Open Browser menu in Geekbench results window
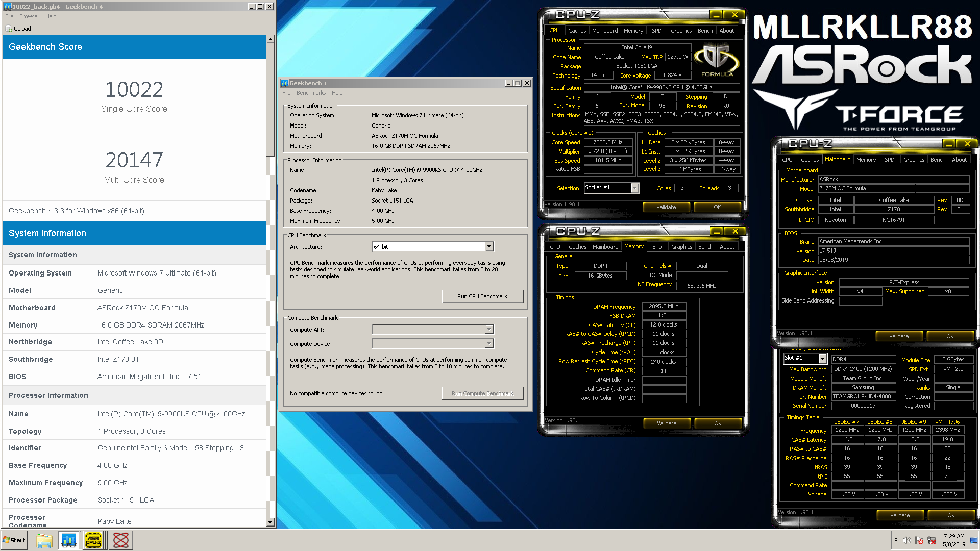The width and height of the screenshot is (980, 551). 29,16
